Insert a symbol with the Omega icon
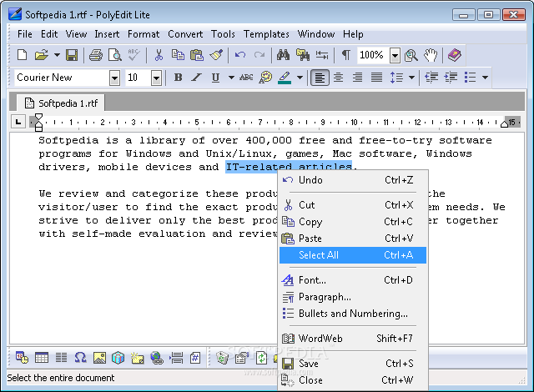The height and width of the screenshot is (392, 534). pyautogui.click(x=80, y=358)
